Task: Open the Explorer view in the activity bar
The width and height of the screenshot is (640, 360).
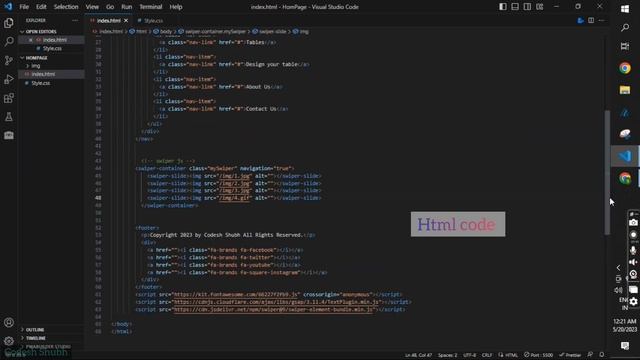Action: tap(9, 23)
